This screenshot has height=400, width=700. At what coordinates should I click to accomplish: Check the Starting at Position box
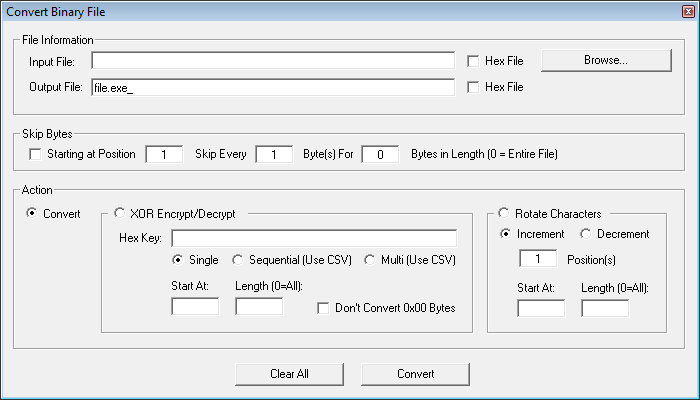pyautogui.click(x=35, y=154)
